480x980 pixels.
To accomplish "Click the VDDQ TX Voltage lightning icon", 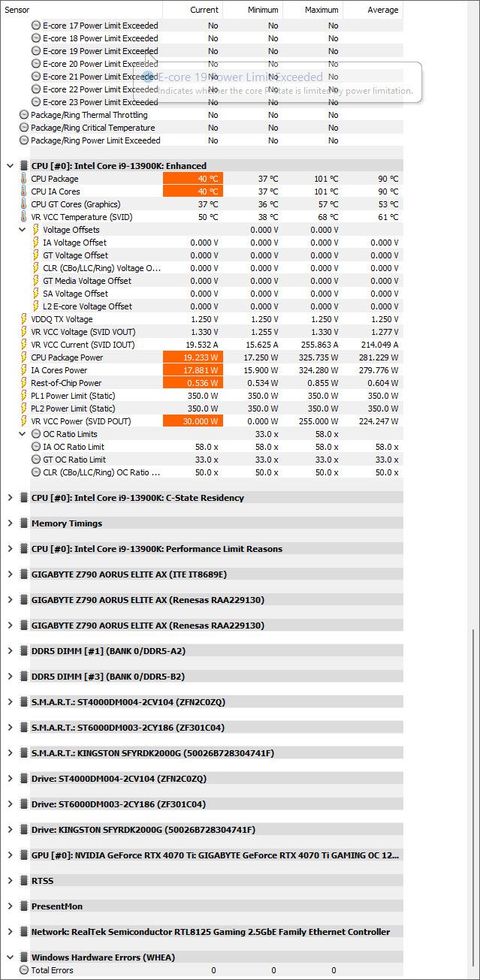I will pos(24,319).
